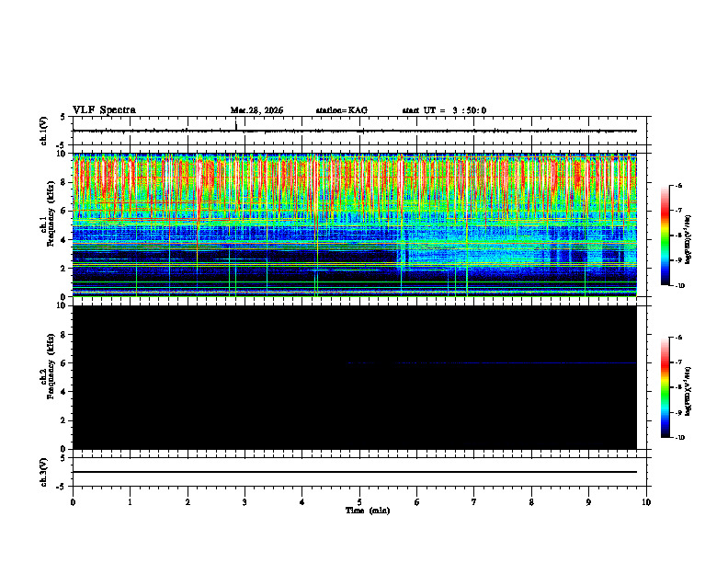Image resolution: width=728 pixels, height=563 pixels.
Task: Click the "4" kHz tick of ch.1 spectrogram
Action: pyautogui.click(x=64, y=240)
